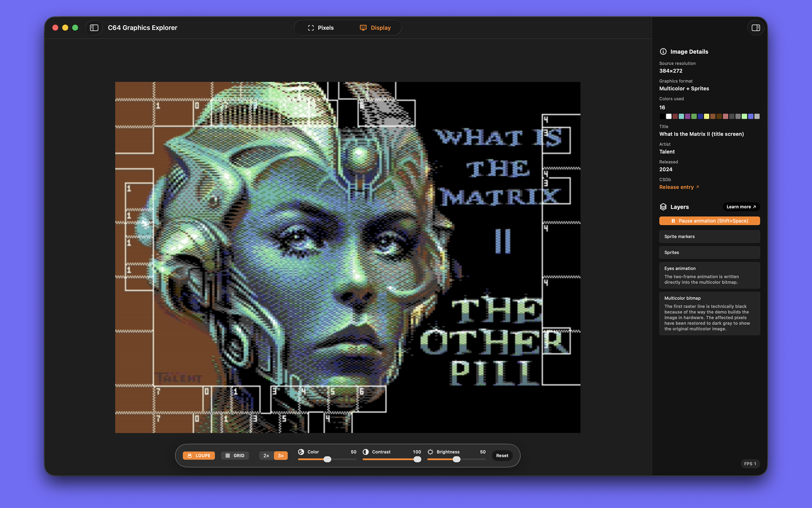Click the "Image Details" heading

click(689, 52)
